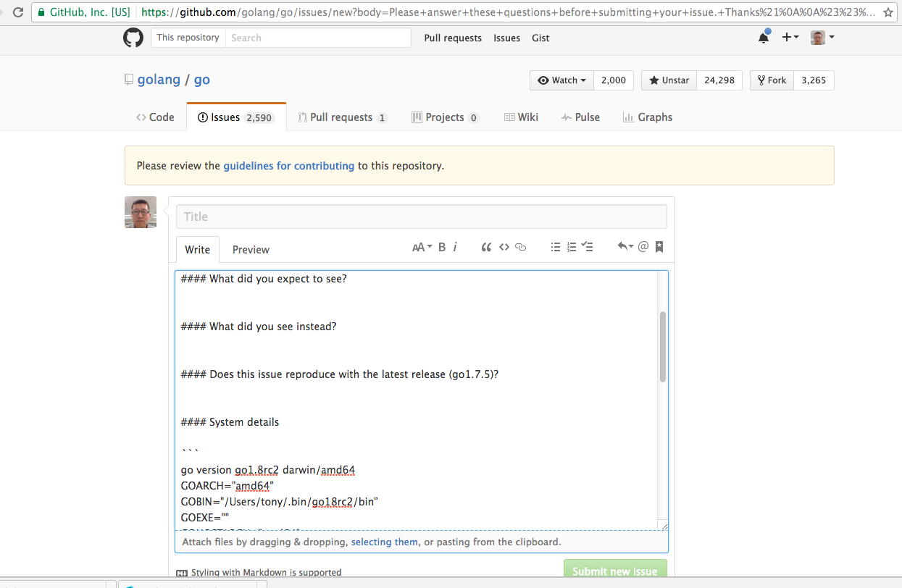
Task: Open the Pull requests repository tab
Action: click(x=343, y=117)
